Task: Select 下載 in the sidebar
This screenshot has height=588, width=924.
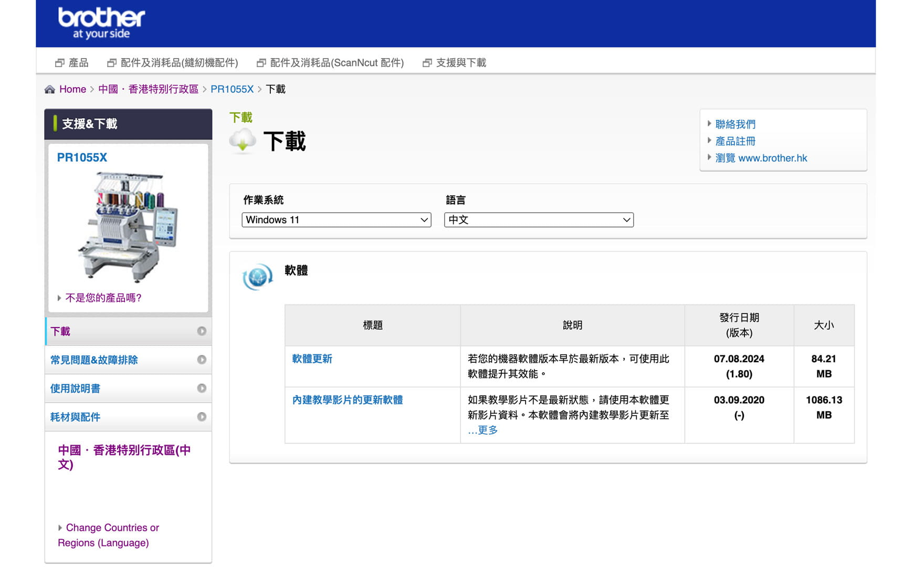Action: click(129, 331)
